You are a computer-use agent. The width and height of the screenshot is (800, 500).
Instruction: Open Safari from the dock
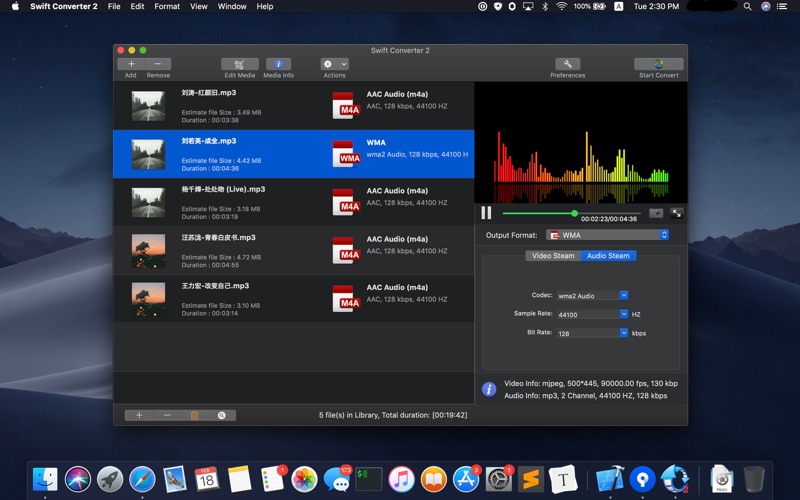142,479
